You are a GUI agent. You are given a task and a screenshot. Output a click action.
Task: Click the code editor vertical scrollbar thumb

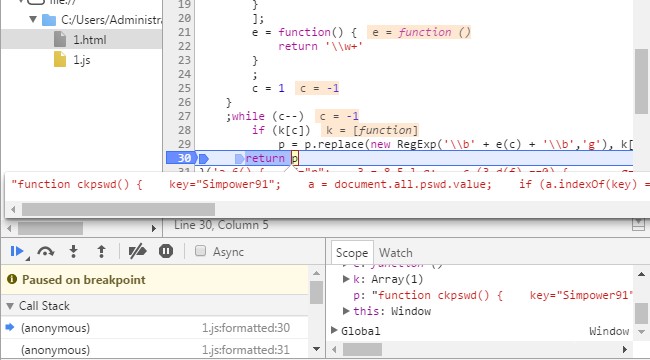pos(641,81)
